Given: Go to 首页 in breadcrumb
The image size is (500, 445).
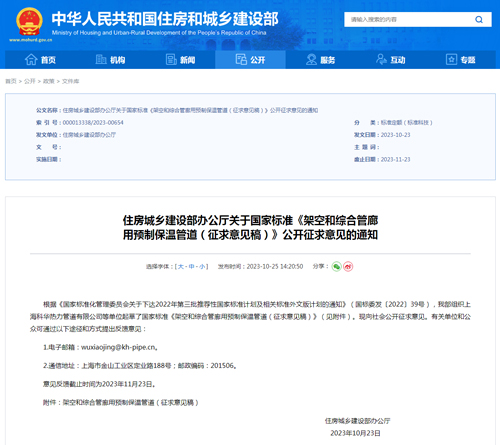Looking at the screenshot, I should 11,81.
